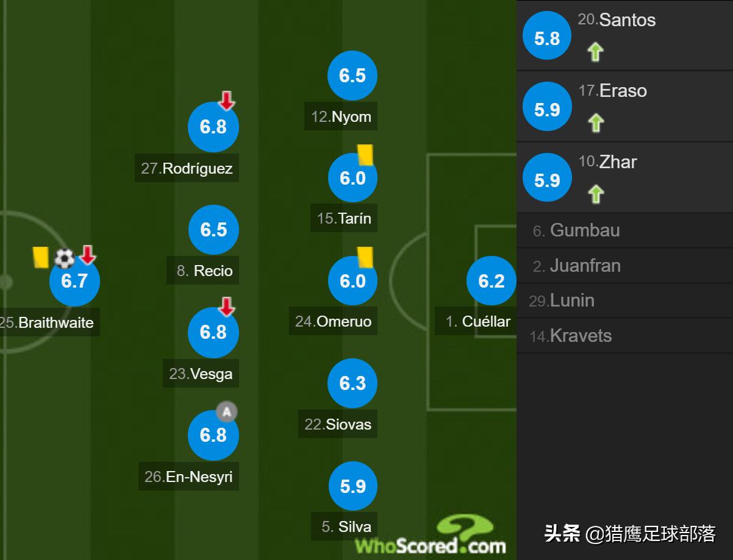Click Omeruo's yellow card icon
Screen dimensions: 733x560
[x=365, y=257]
